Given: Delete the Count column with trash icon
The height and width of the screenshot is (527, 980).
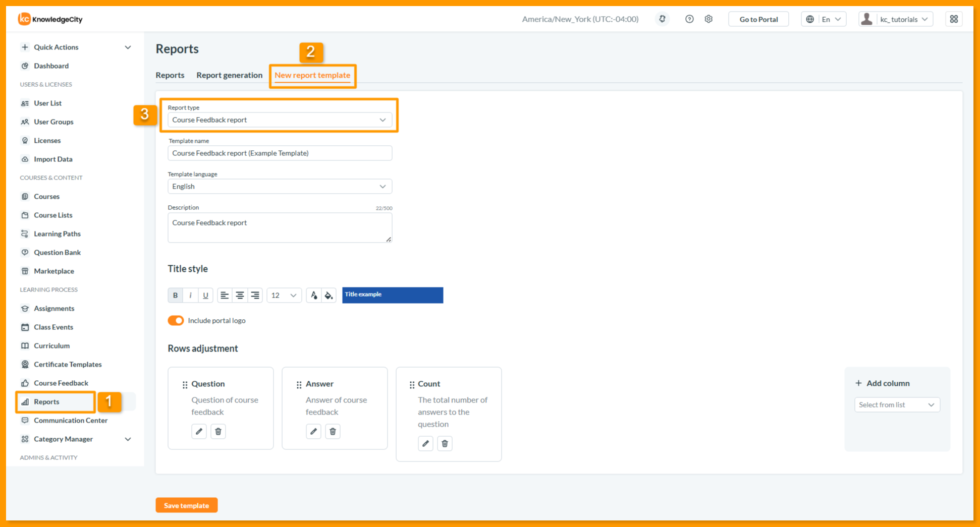Looking at the screenshot, I should [x=445, y=443].
